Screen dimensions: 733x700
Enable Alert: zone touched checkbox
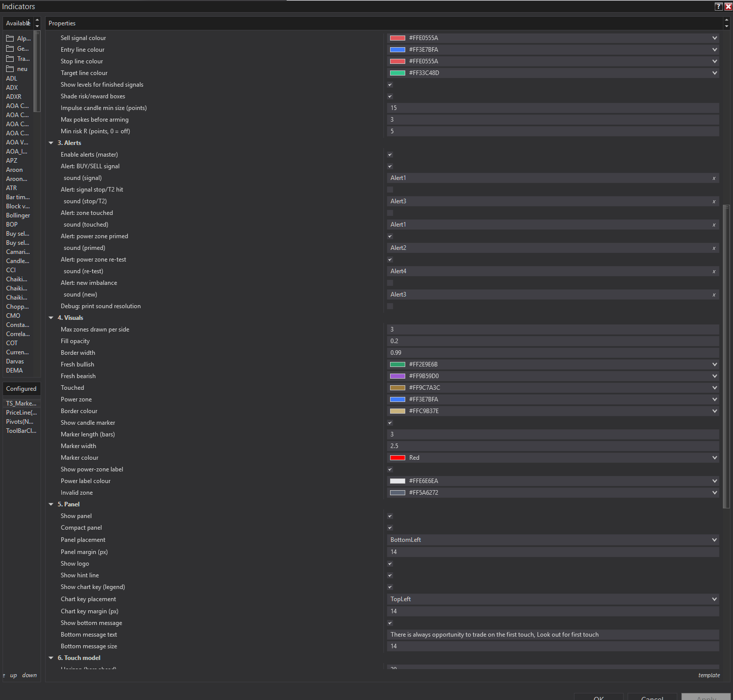(x=390, y=213)
